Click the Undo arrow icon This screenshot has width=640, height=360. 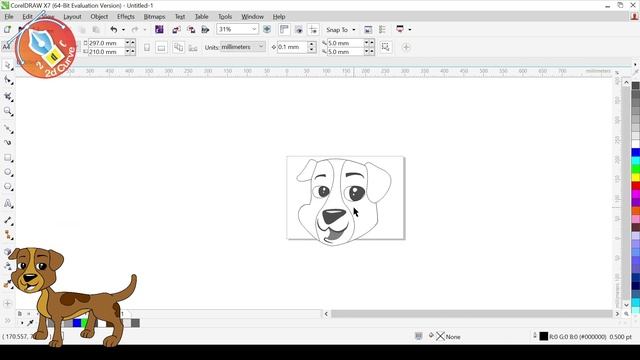point(113,29)
